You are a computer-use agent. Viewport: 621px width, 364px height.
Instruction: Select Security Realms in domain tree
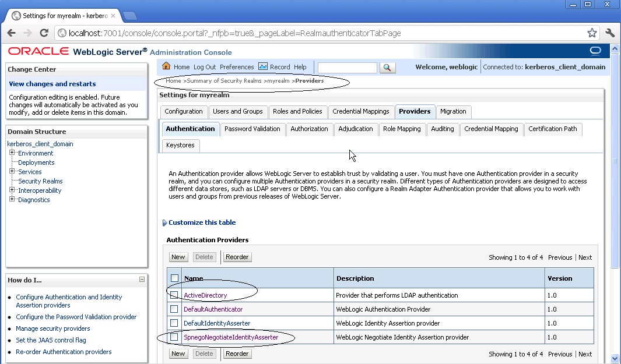coord(40,181)
